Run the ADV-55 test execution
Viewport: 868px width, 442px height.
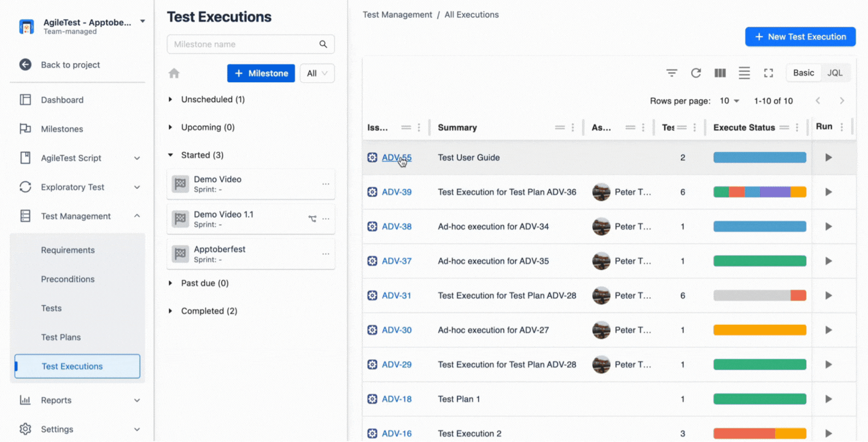[x=828, y=157]
